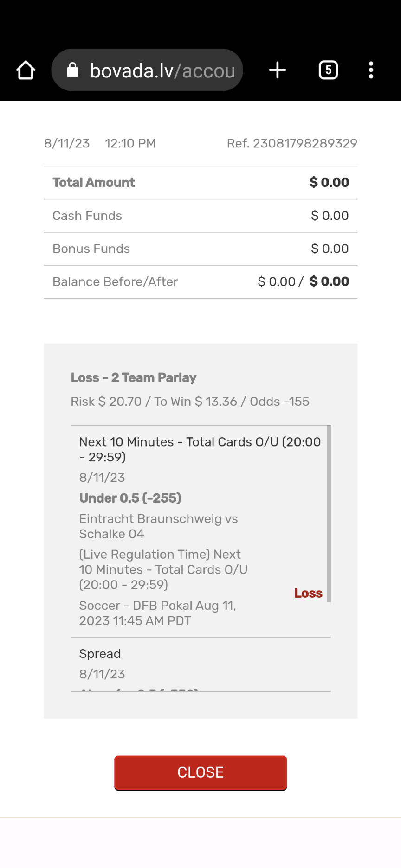Tap the Total Amount row
Viewport: 401px width, 868px height.
pos(200,183)
